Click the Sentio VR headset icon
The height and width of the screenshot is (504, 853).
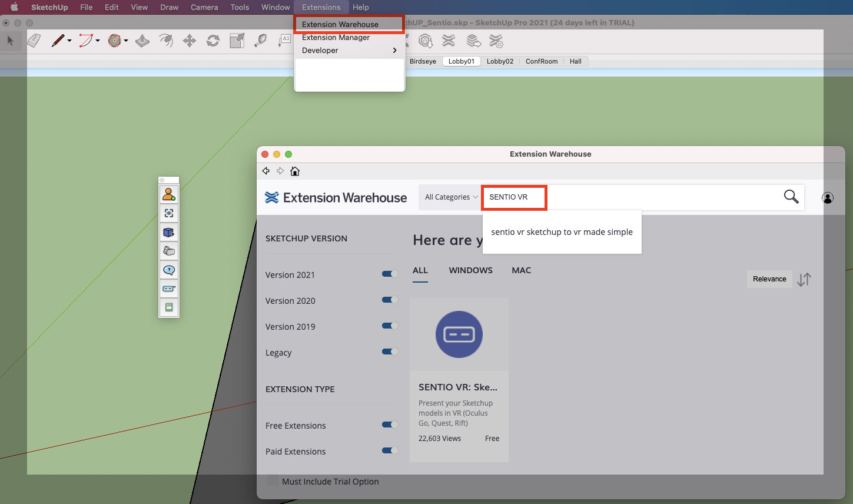pyautogui.click(x=169, y=251)
